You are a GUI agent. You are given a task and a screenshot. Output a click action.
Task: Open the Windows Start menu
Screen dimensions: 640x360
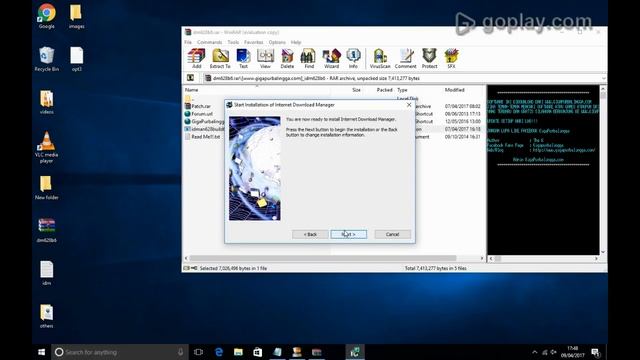click(41, 352)
